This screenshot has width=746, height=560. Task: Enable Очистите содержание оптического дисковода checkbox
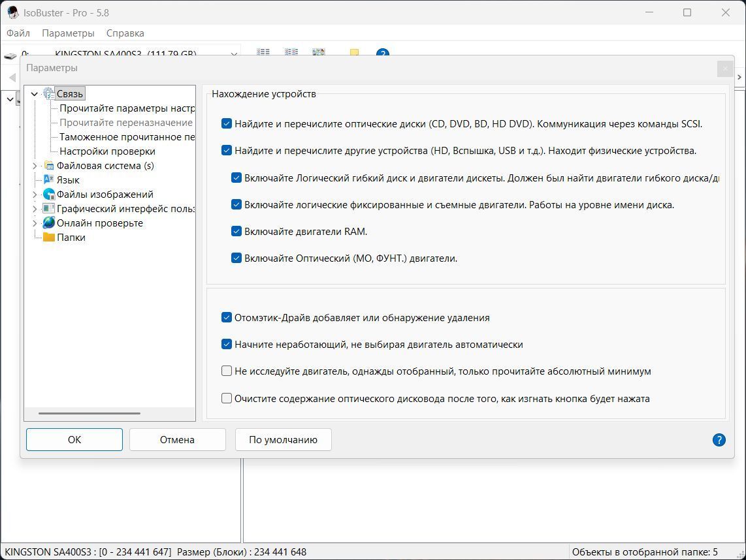(x=227, y=398)
